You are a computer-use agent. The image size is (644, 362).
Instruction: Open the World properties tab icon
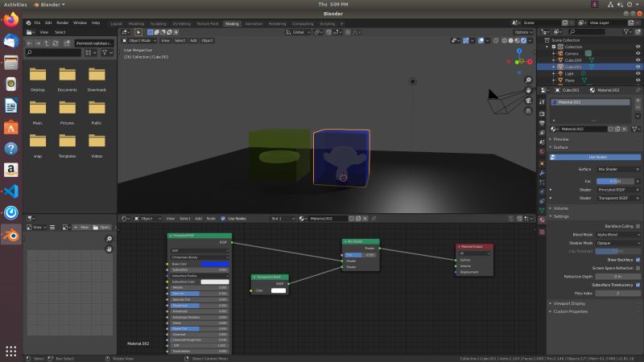click(542, 152)
